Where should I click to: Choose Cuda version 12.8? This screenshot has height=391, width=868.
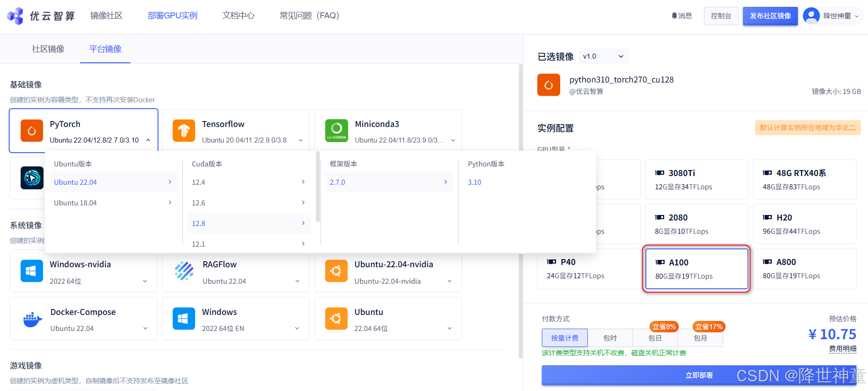click(x=249, y=223)
